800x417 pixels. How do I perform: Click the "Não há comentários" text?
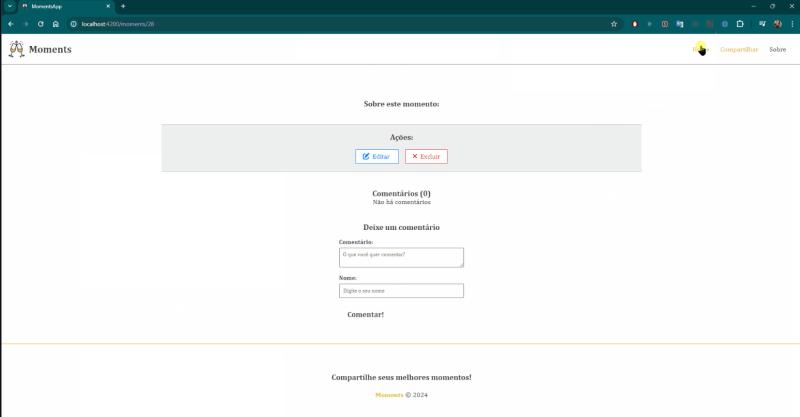tap(401, 202)
